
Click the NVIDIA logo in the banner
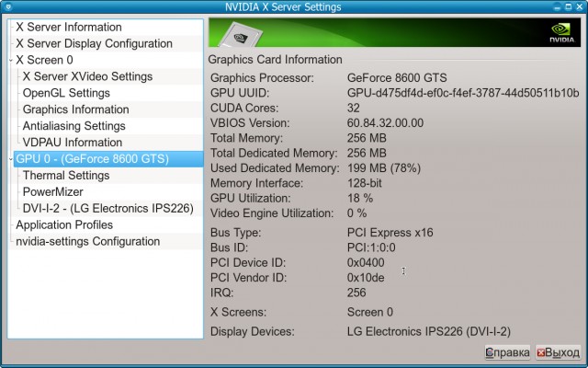tap(561, 33)
